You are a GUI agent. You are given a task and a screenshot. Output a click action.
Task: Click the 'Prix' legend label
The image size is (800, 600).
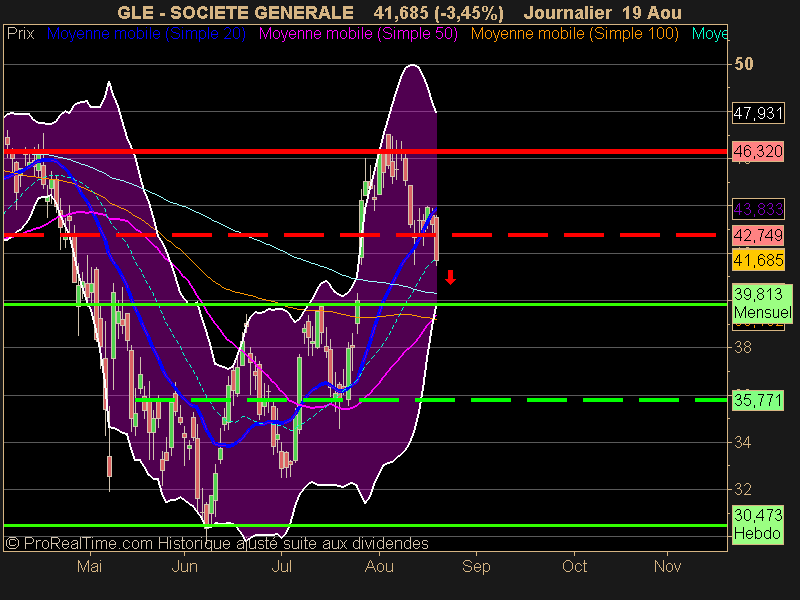[20, 34]
